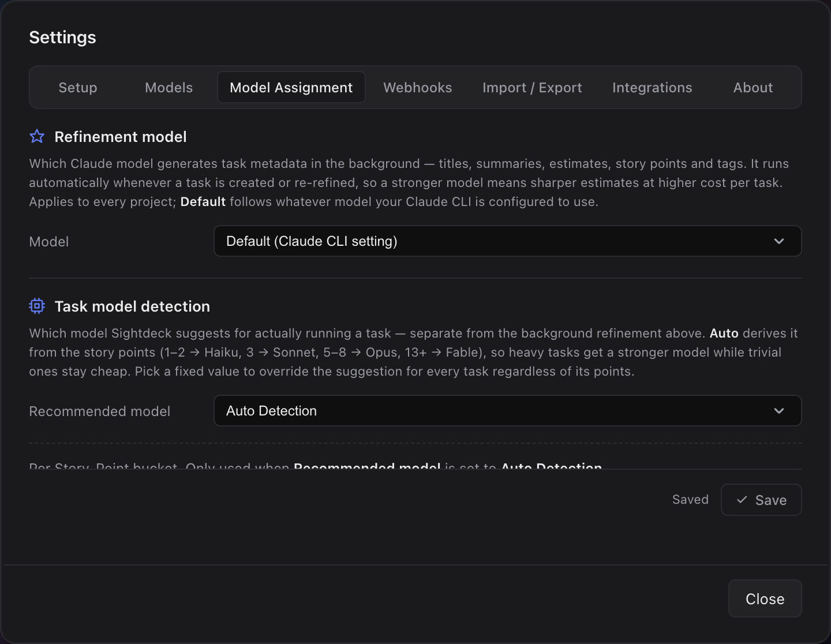This screenshot has height=644, width=831.
Task: Select the Model Assignment tab
Action: 291,87
